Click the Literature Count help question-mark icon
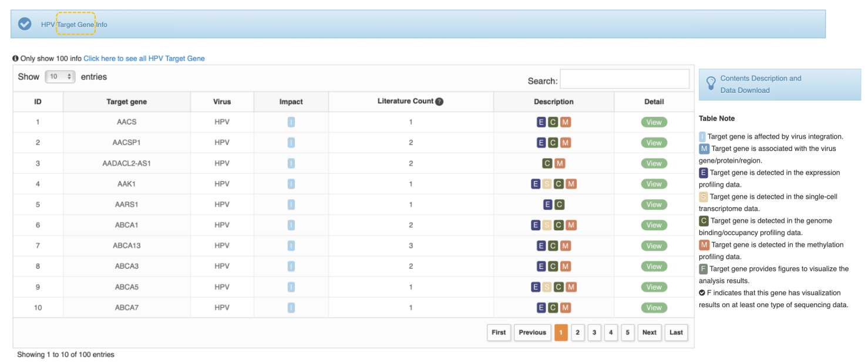 tap(439, 102)
